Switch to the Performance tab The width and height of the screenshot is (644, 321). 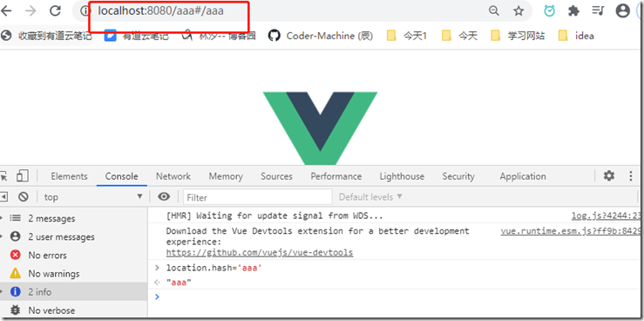click(336, 176)
